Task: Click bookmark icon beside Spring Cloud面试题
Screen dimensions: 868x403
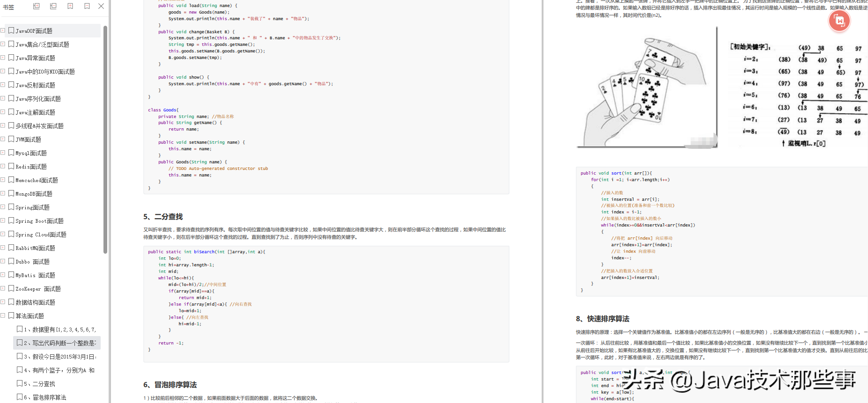Action: (11, 234)
